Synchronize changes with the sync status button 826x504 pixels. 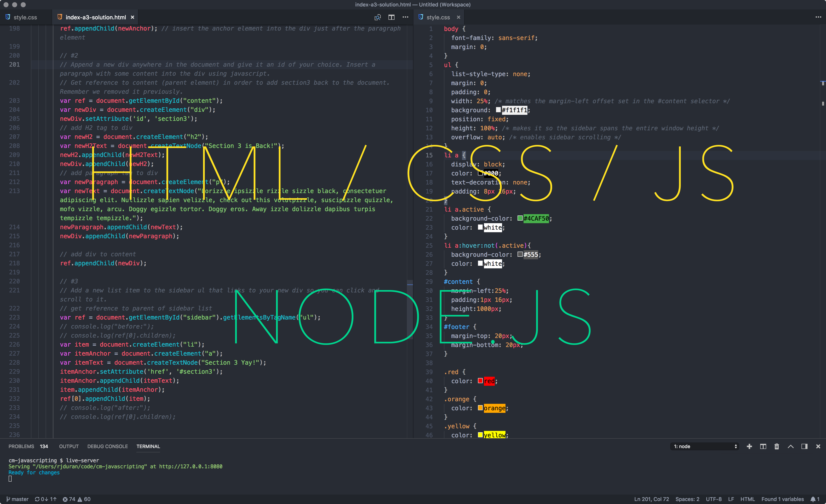[x=46, y=499]
